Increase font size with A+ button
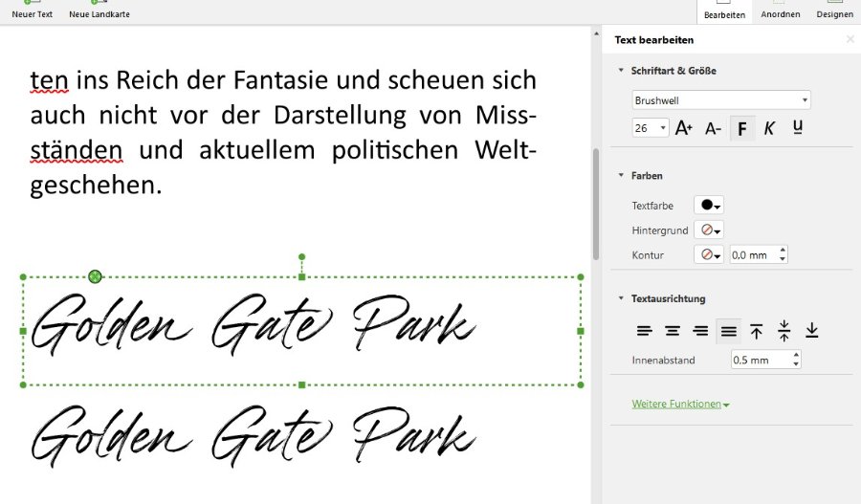Screen dimensions: 861x504 pyautogui.click(x=684, y=128)
